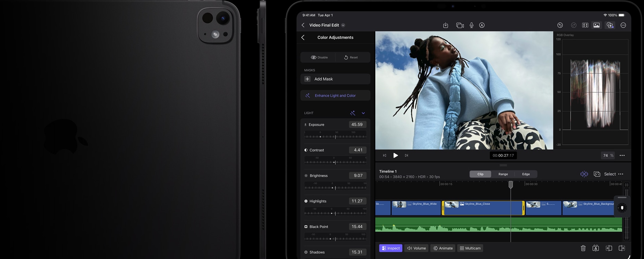The height and width of the screenshot is (259, 644).
Task: Click the import media icon in top toolbar
Action: point(446,25)
